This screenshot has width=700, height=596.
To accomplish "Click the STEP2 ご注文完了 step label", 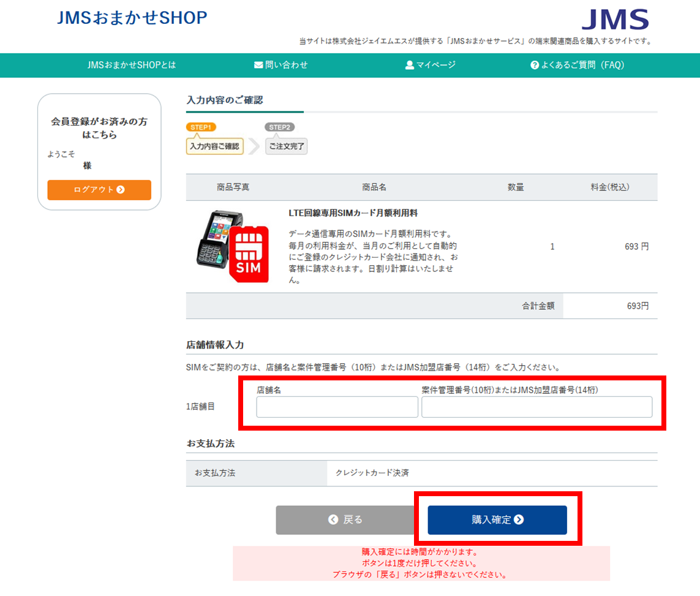I will (x=286, y=139).
